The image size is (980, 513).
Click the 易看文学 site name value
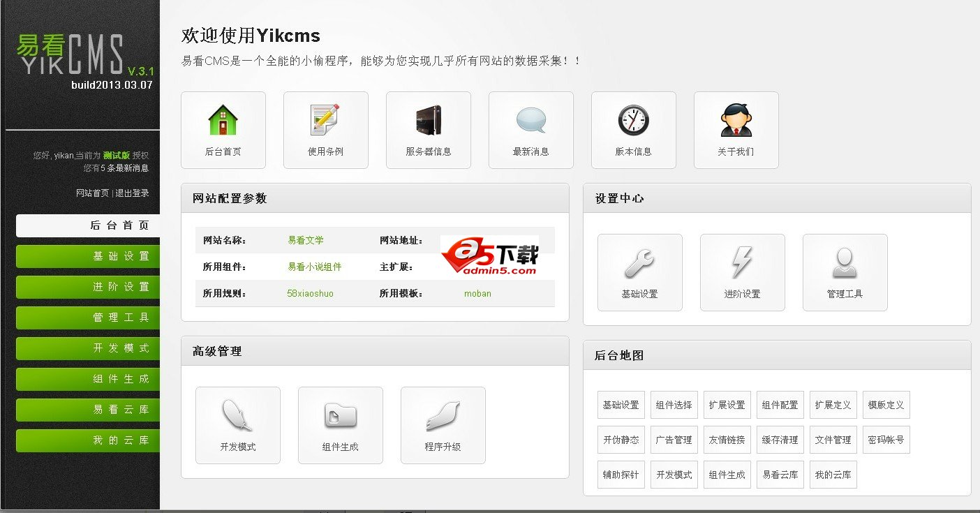point(306,240)
